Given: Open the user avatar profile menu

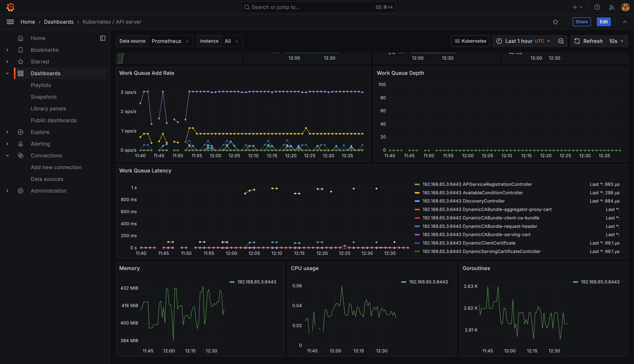Looking at the screenshot, I should coord(625,7).
